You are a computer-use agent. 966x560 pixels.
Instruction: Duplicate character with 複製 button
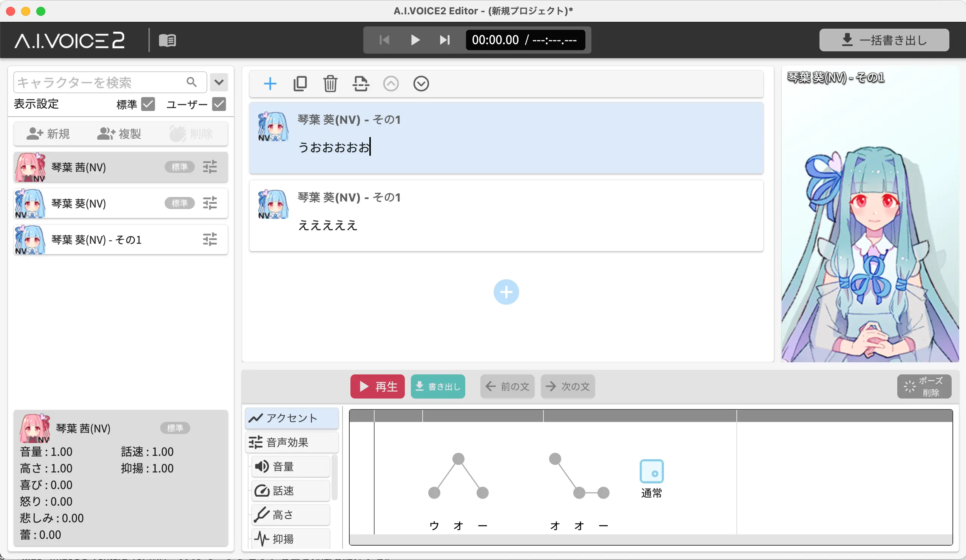(119, 134)
